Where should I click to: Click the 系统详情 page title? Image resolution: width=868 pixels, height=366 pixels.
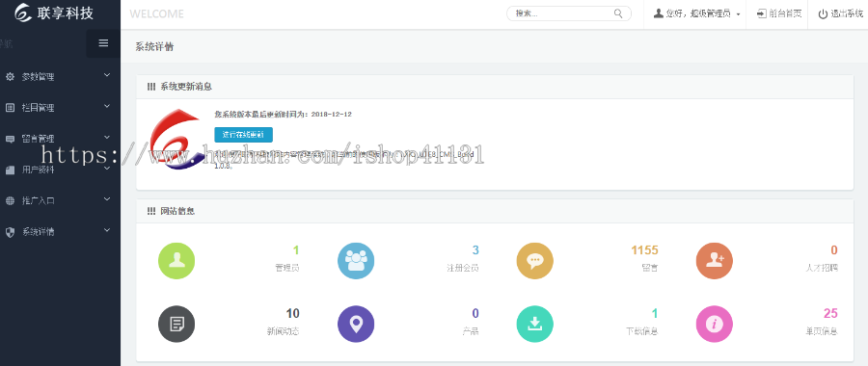[154, 47]
